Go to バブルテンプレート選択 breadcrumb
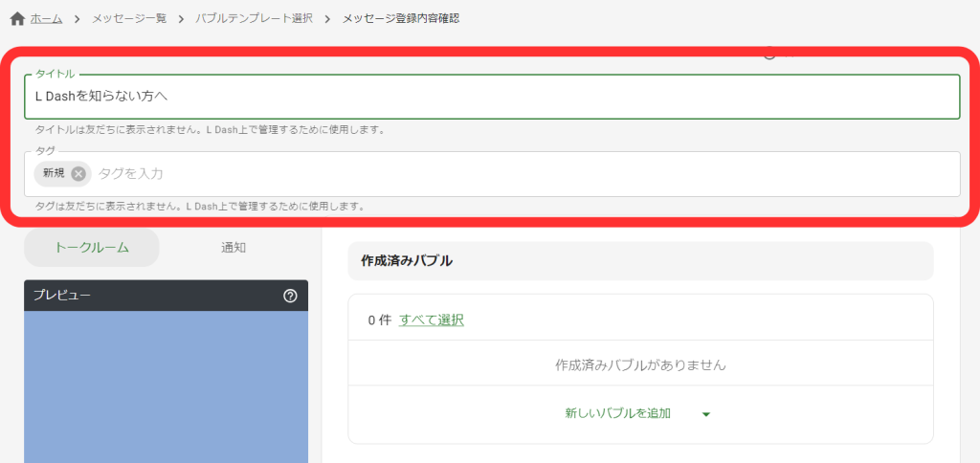The height and width of the screenshot is (463, 980). tap(254, 19)
